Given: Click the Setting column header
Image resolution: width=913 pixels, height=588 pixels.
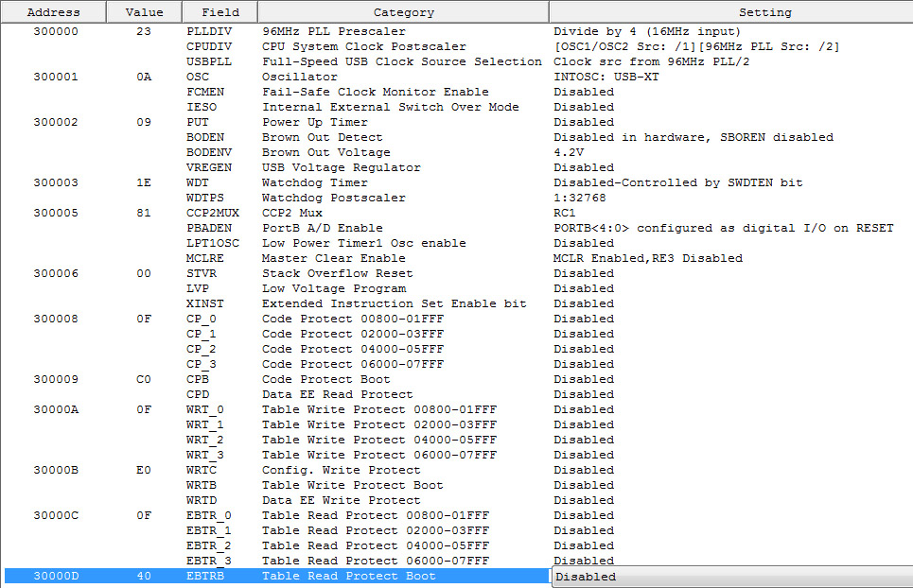Looking at the screenshot, I should tap(730, 12).
